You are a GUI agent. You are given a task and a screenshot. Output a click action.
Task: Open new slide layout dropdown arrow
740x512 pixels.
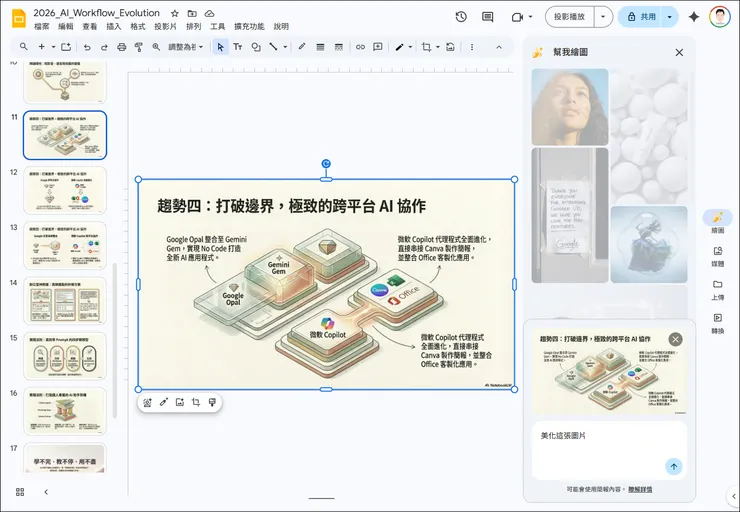[x=53, y=47]
